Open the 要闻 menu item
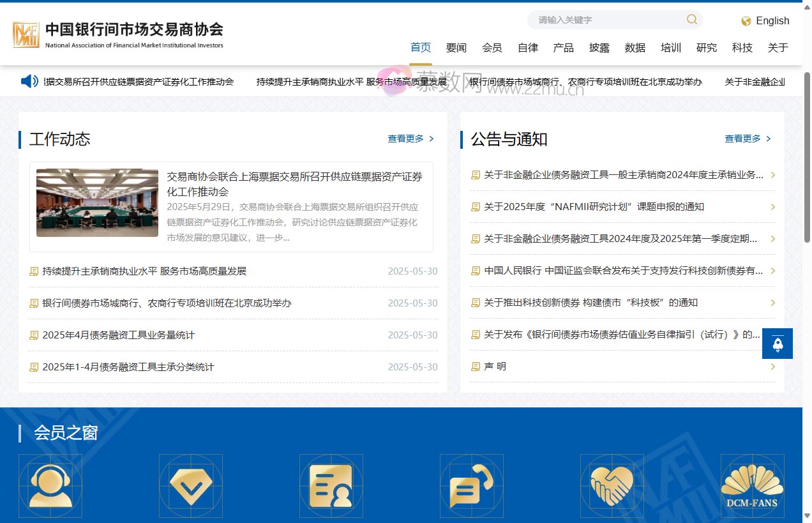 (456, 47)
